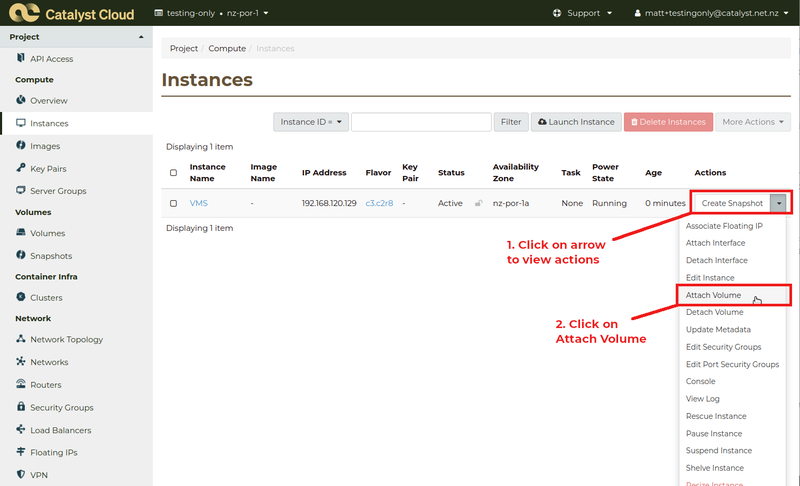Click the Snapshots sidebar icon
Image resolution: width=800 pixels, height=486 pixels.
20,255
